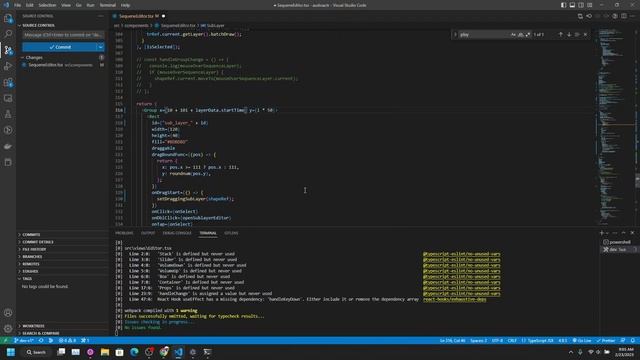Close the find widget
This screenshot has width=640, height=360.
click(585, 35)
